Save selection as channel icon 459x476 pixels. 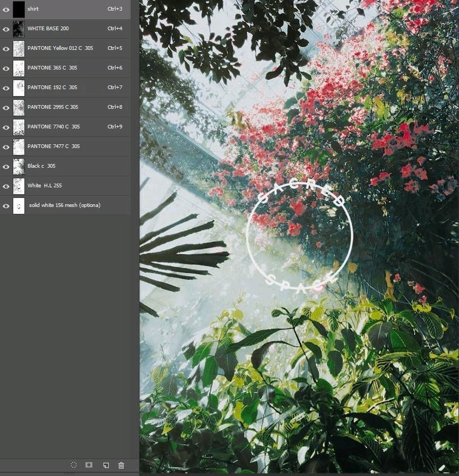(x=89, y=465)
